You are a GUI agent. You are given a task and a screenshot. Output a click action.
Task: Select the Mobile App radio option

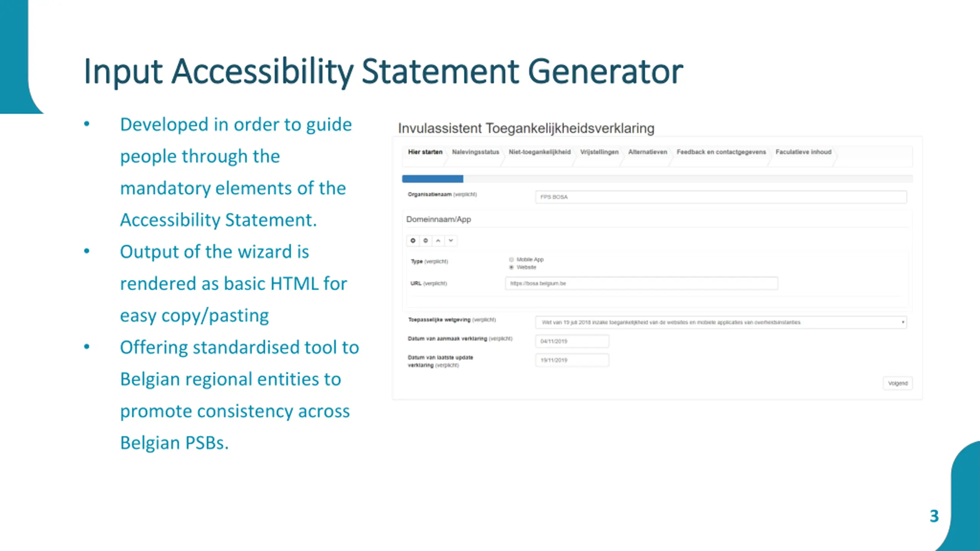click(511, 259)
